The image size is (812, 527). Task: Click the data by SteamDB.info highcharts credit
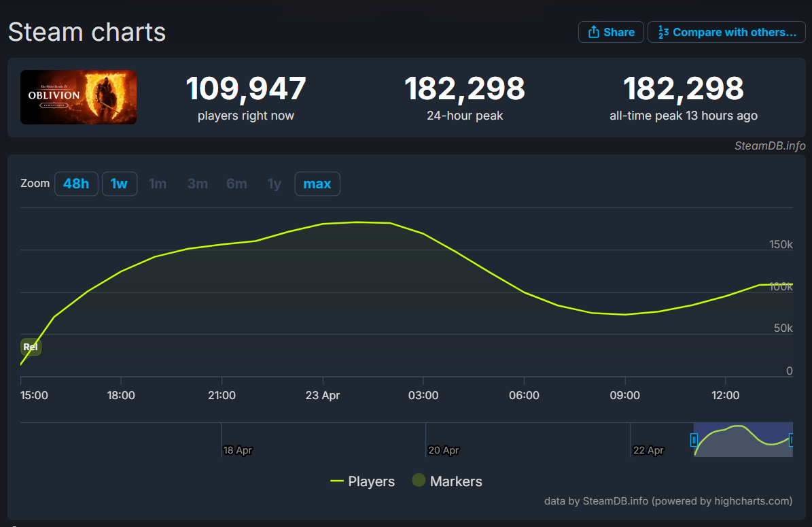point(668,501)
